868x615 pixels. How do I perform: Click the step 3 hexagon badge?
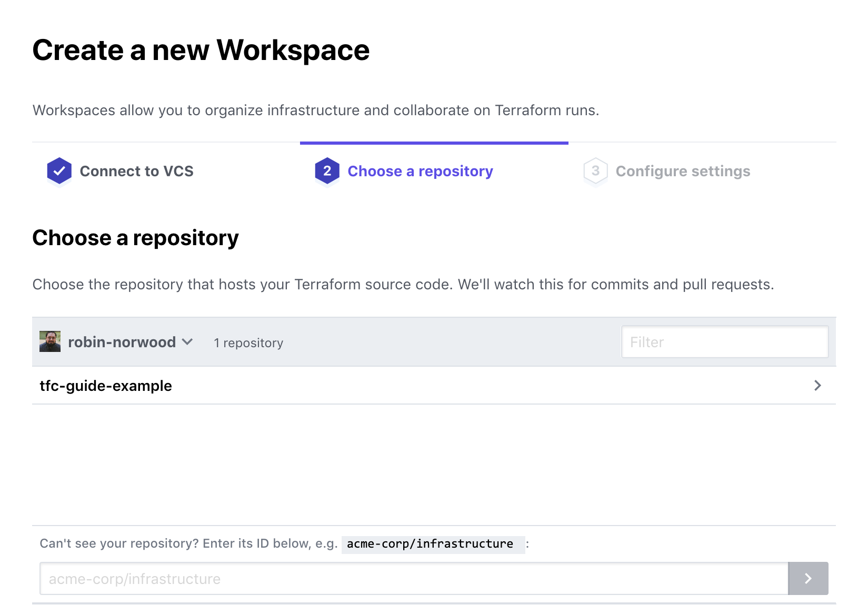595,171
